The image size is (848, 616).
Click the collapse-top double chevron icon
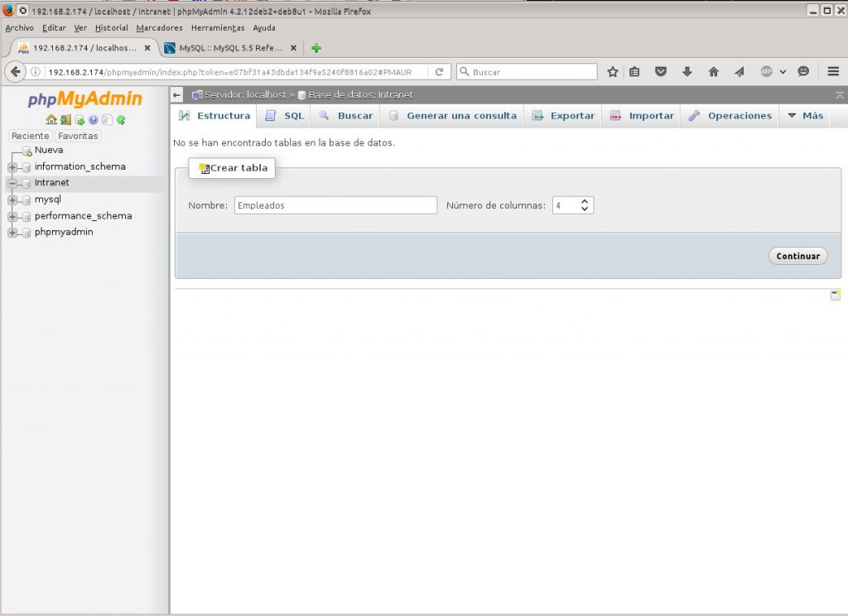(840, 94)
